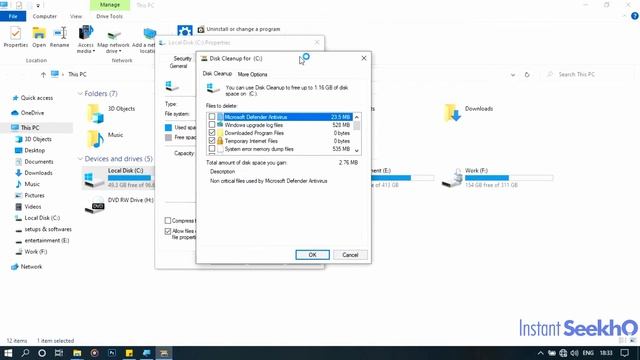
Task: Open the File menu tab
Action: pos(13,16)
